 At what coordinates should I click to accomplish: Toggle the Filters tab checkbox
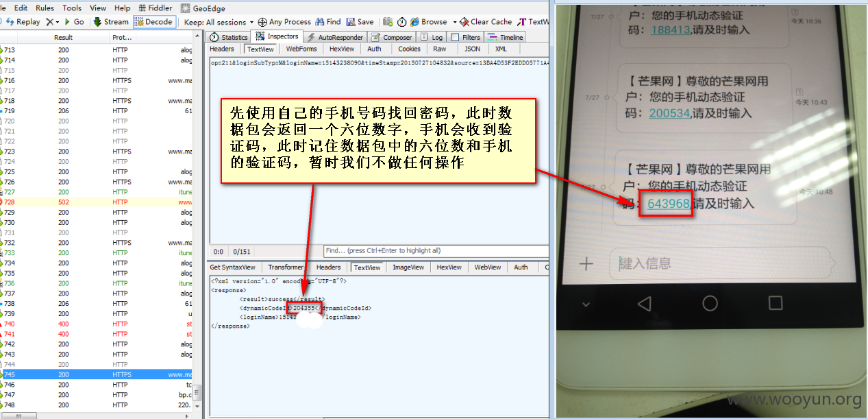[x=456, y=38]
